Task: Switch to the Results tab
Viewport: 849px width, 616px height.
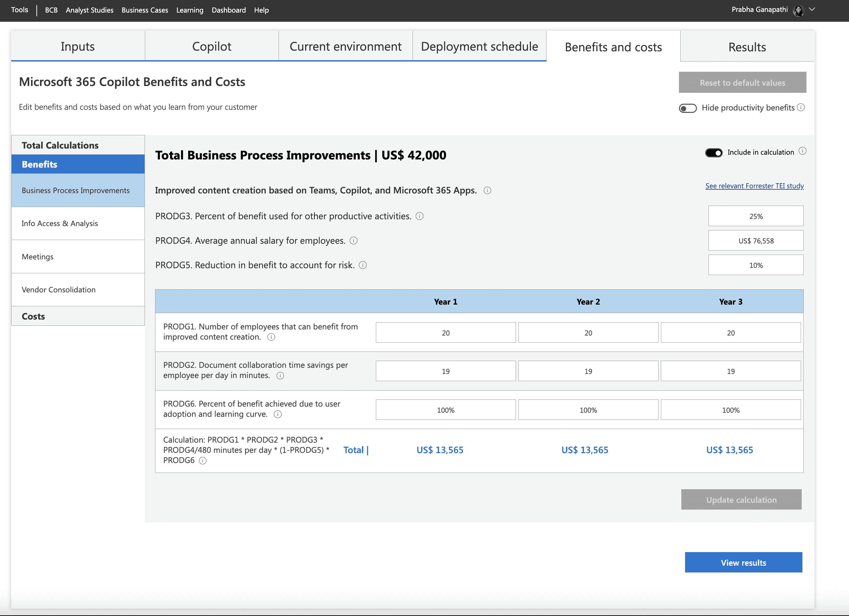Action: [747, 47]
